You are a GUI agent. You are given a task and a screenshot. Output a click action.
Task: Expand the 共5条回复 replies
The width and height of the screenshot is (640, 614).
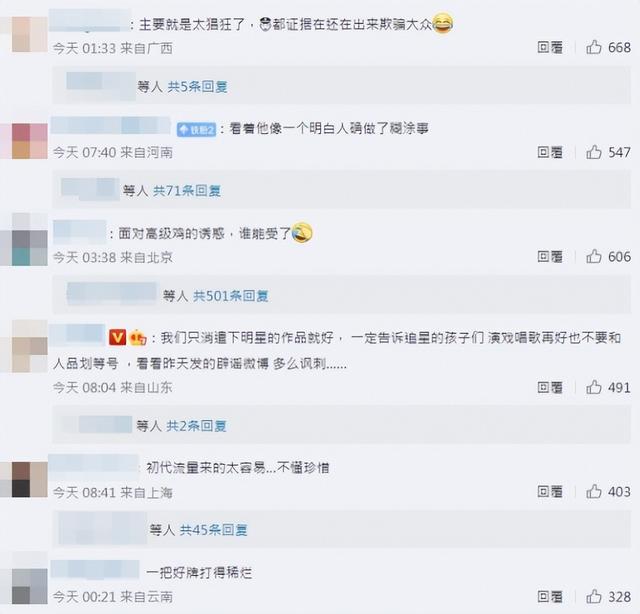pyautogui.click(x=198, y=87)
